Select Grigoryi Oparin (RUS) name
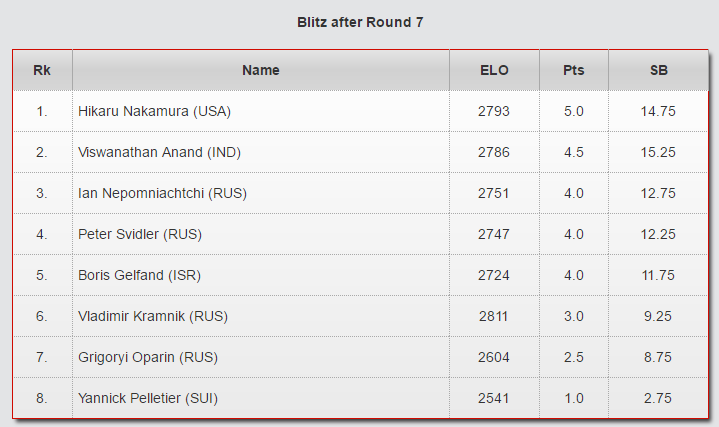This screenshot has width=719, height=427. pos(148,357)
